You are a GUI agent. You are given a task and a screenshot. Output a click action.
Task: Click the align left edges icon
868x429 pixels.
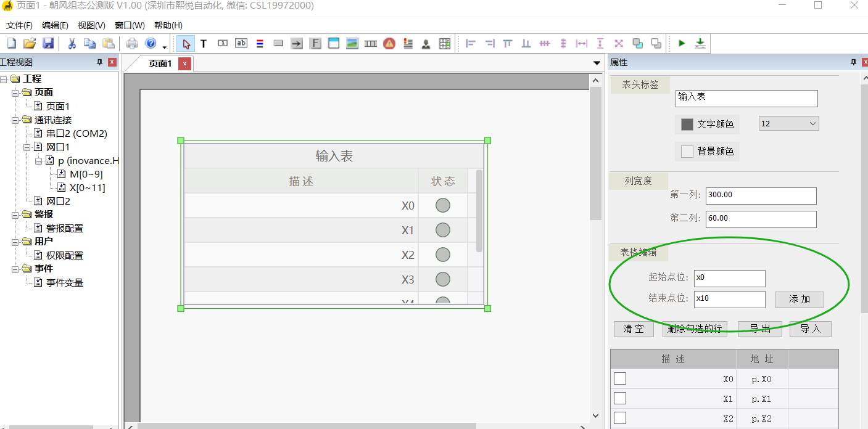point(471,43)
